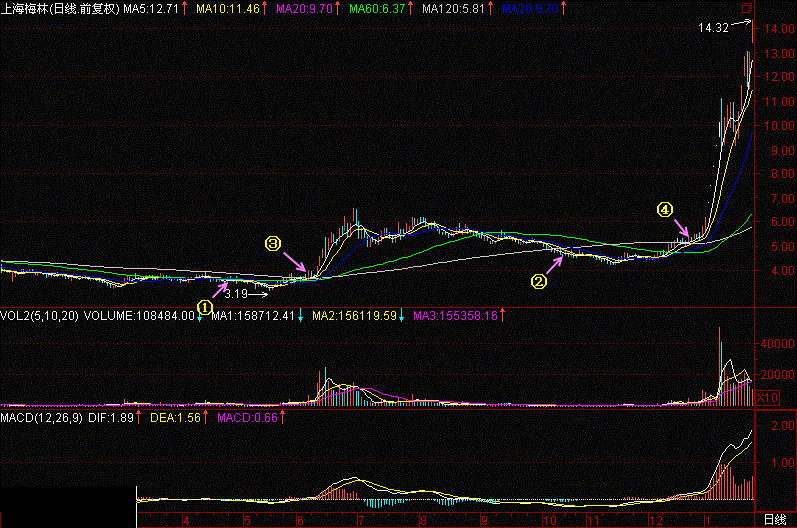
Task: Select the green MA60:6.37 indicator label
Action: coord(379,9)
